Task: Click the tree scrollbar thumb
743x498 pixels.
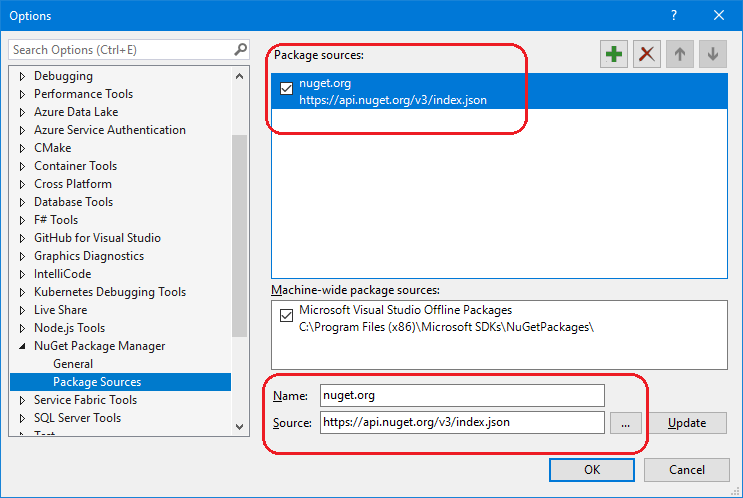Action: click(239, 235)
